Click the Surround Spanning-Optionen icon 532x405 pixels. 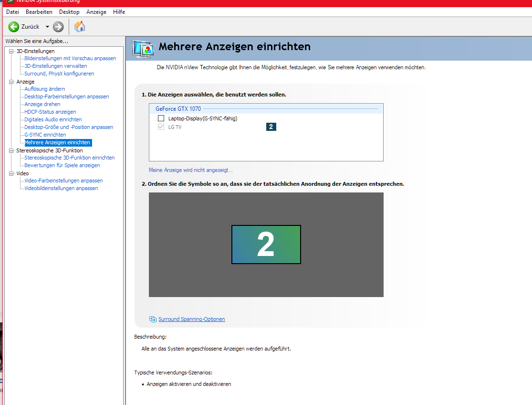tap(153, 319)
